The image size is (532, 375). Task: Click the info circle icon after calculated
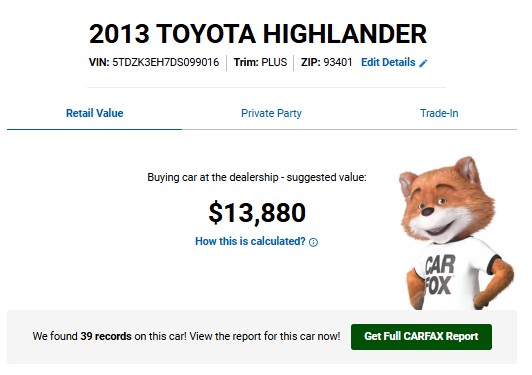314,242
